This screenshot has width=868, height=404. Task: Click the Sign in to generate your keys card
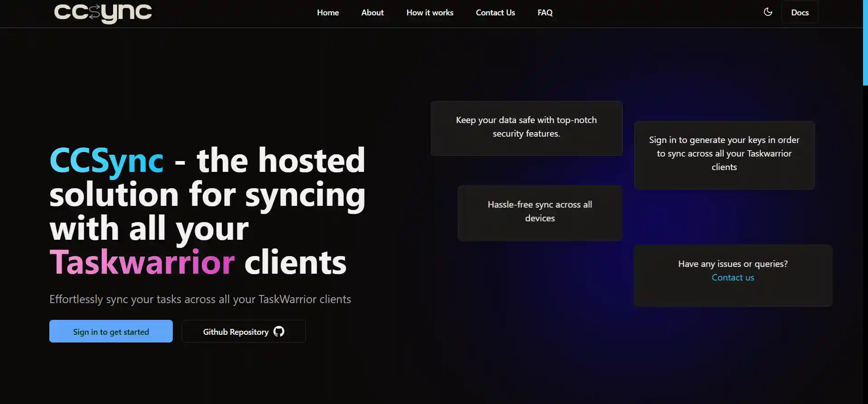click(x=724, y=155)
